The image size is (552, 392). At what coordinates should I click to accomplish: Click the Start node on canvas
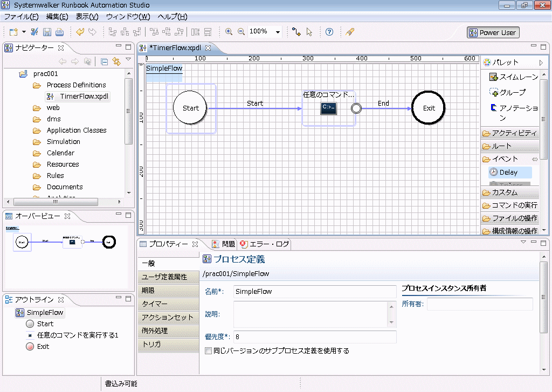(190, 108)
